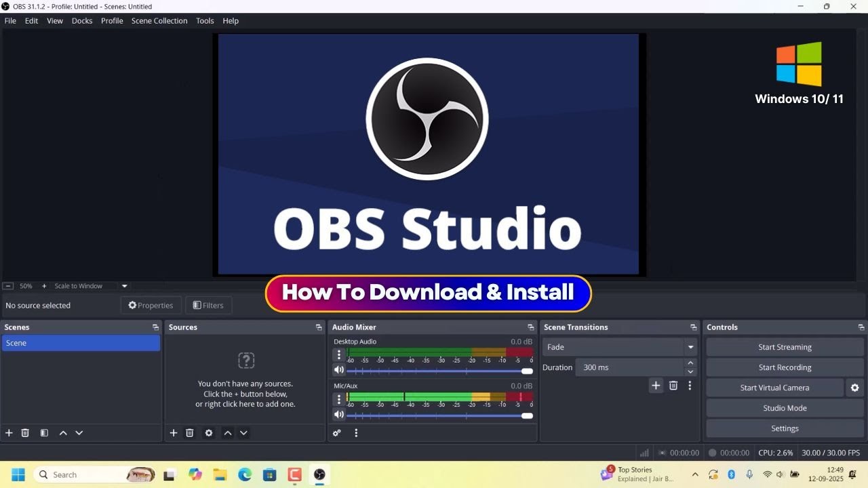Pop out the Audio Mixer dock

(530, 327)
